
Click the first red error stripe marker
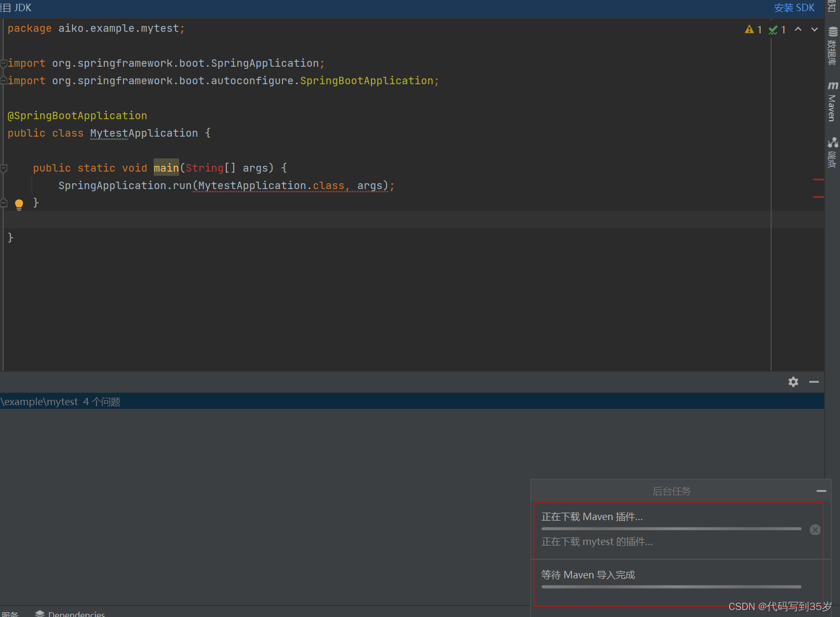(818, 180)
